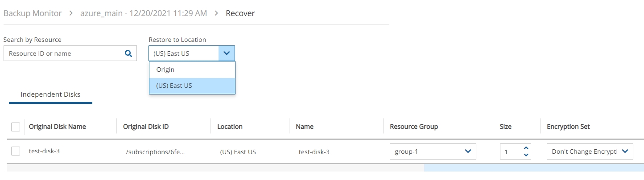Click the disk Size number field
This screenshot has width=644, height=180.
click(x=510, y=152)
